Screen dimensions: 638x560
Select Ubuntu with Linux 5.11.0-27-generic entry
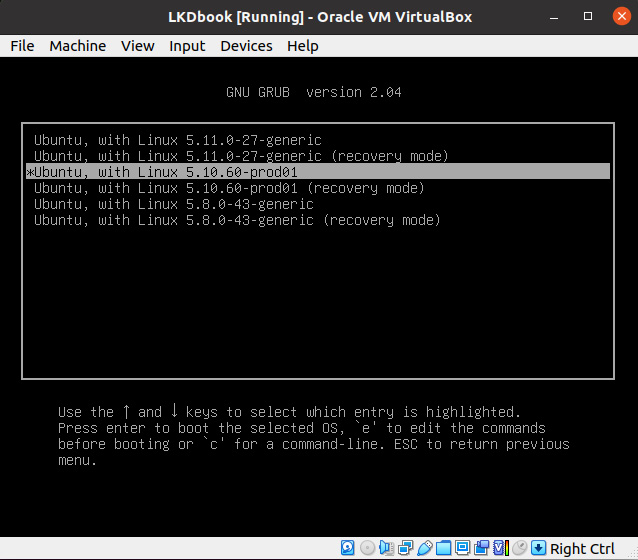(x=318, y=140)
